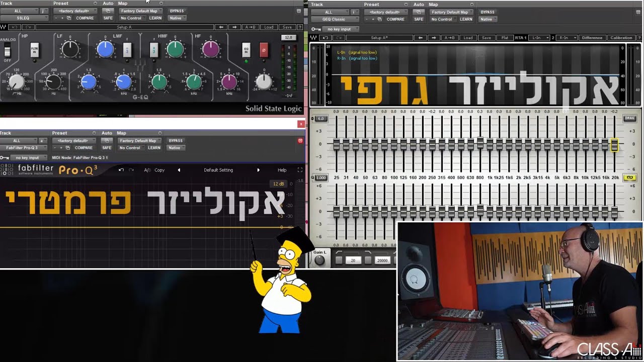Screen dimensions: 644x362
Task: Click redo icon in SSL EQ Waves bar
Action: click(x=28, y=27)
